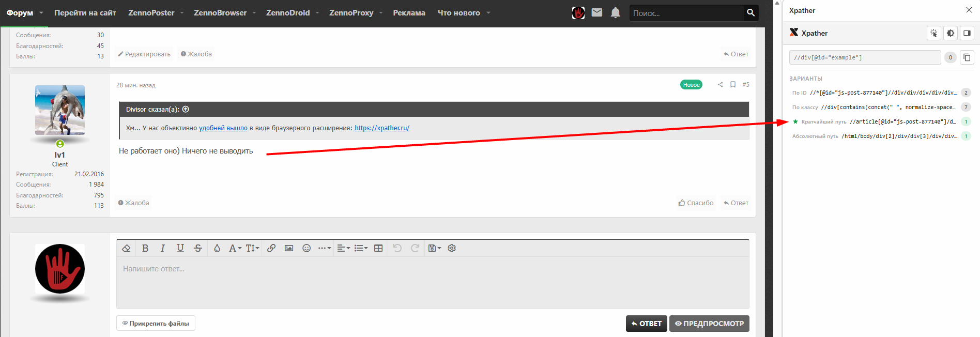The image size is (980, 337).
Task: Open the font size dropdown
Action: [x=252, y=248]
